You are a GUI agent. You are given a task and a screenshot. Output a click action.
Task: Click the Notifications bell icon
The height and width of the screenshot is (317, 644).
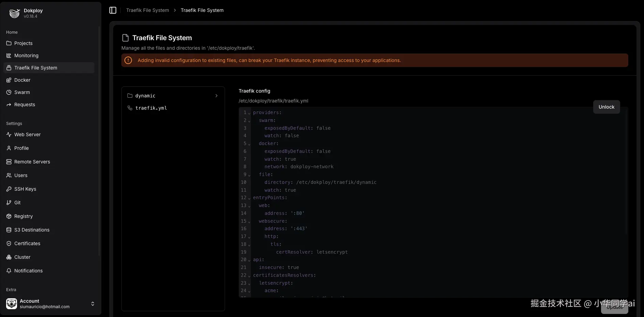point(9,271)
